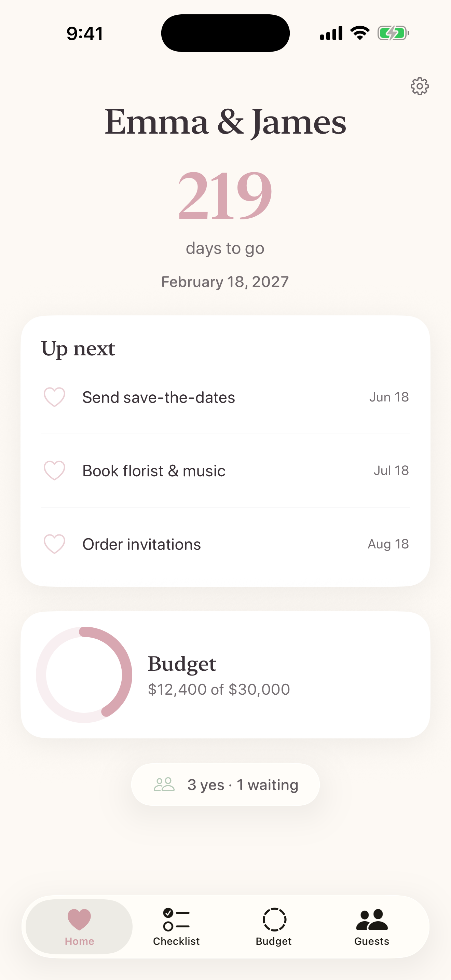Tap the heart icon on Home tab

(79, 919)
